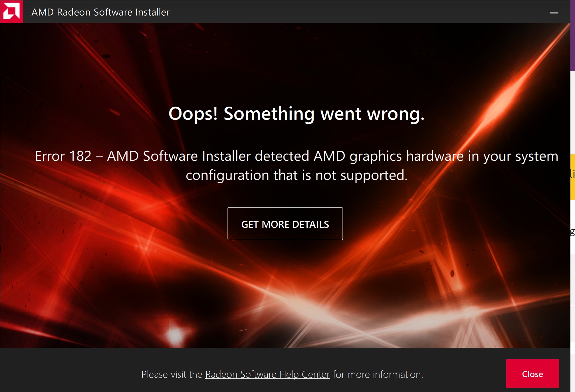Click the 'Something went wrong.' heading text

324,113
